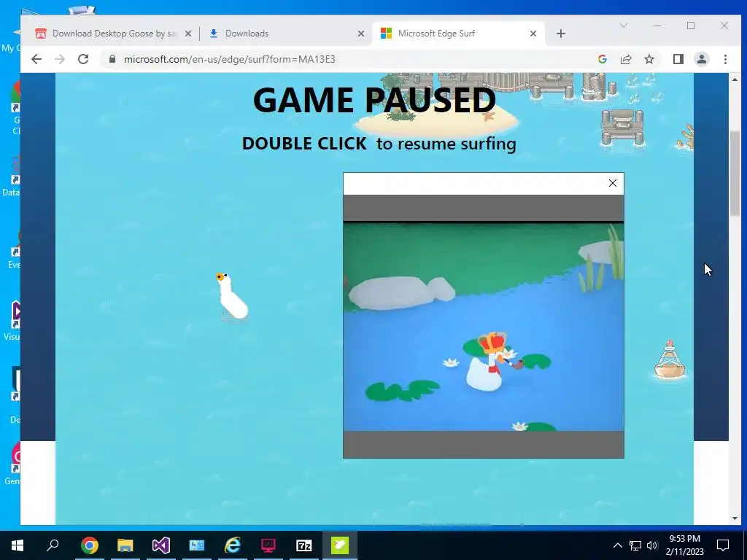Open the tab search dropdown chevron
The width and height of the screenshot is (747, 560).
pos(624,26)
